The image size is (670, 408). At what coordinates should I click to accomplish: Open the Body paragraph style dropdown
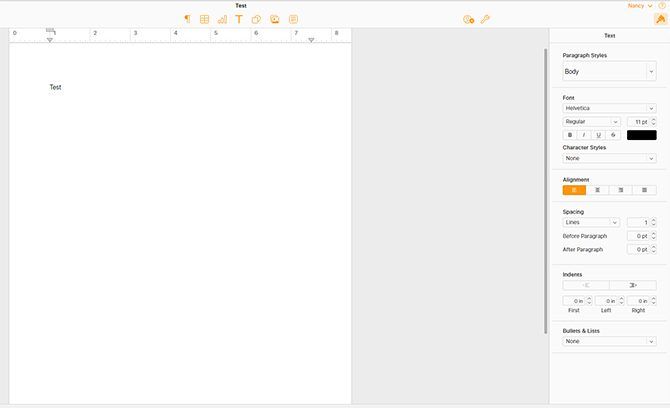pyautogui.click(x=609, y=71)
